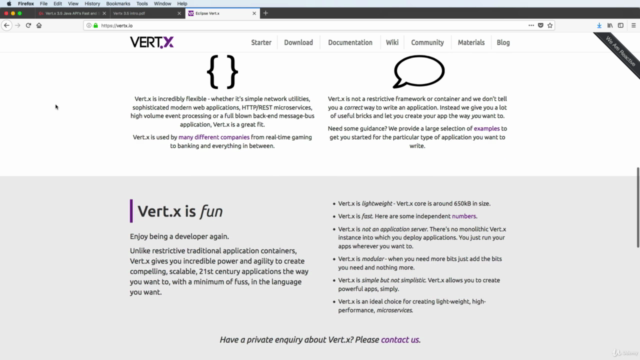Click the 'Vert.x is fun' heading
This screenshot has height=360, width=640.
click(x=180, y=211)
